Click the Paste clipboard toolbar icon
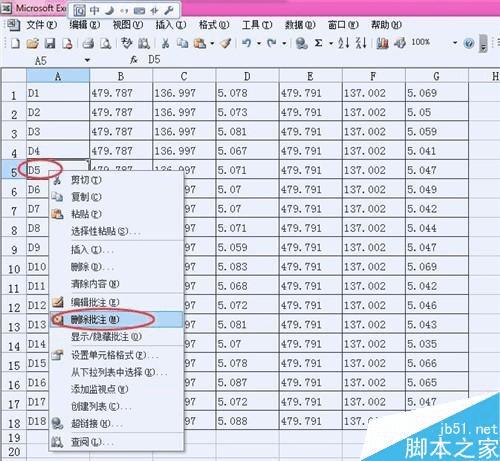Image resolution: width=500 pixels, height=461 pixels. click(x=200, y=43)
